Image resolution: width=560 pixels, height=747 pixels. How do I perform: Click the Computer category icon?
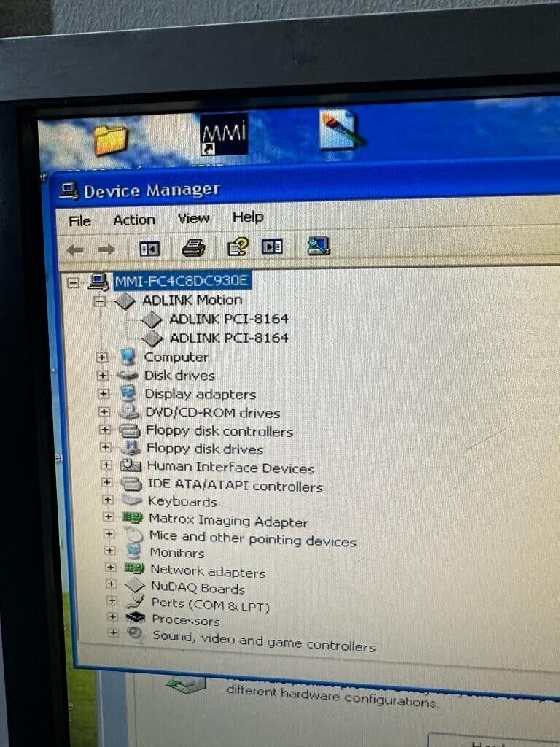[128, 357]
